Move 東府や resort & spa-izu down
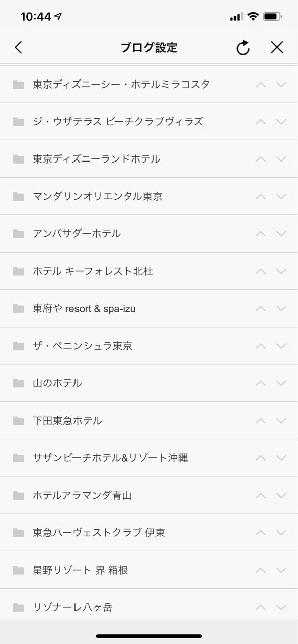This screenshot has width=298, height=644. point(281,308)
